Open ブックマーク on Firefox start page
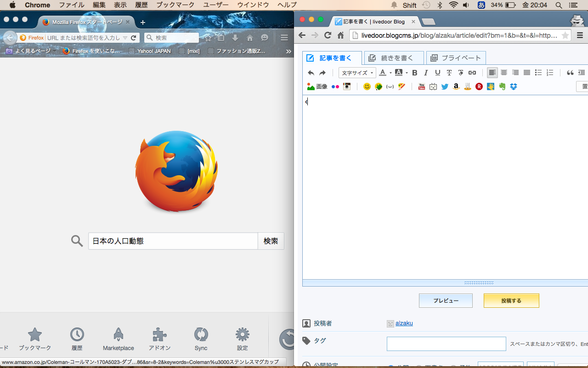588x368 pixels. 35,339
